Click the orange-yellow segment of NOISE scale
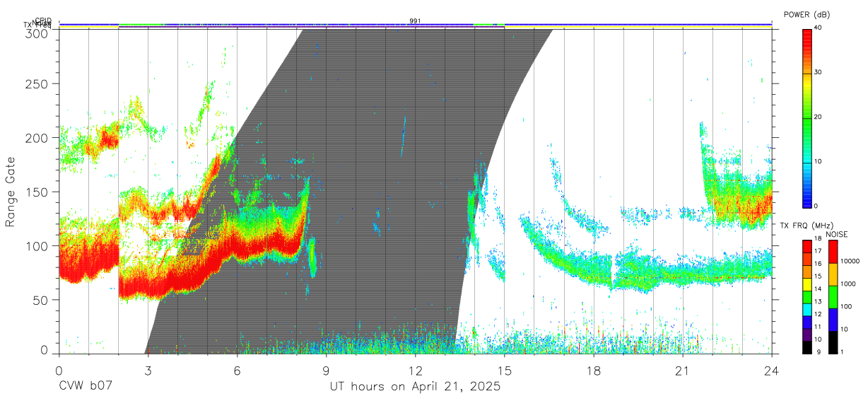 click(x=833, y=274)
